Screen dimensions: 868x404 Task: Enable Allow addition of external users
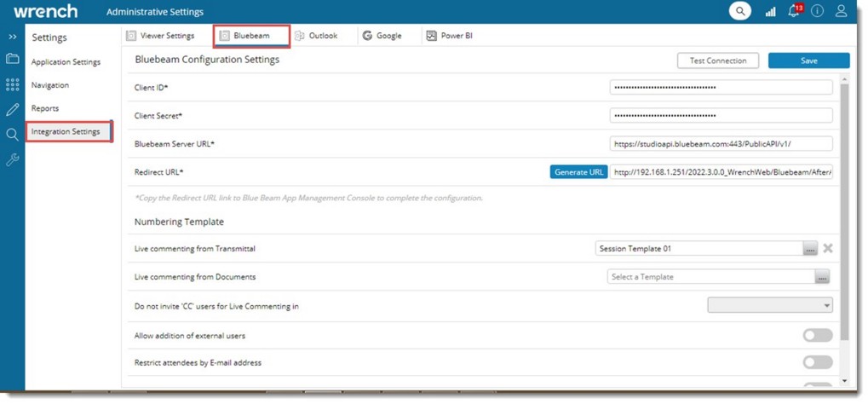pyautogui.click(x=817, y=336)
